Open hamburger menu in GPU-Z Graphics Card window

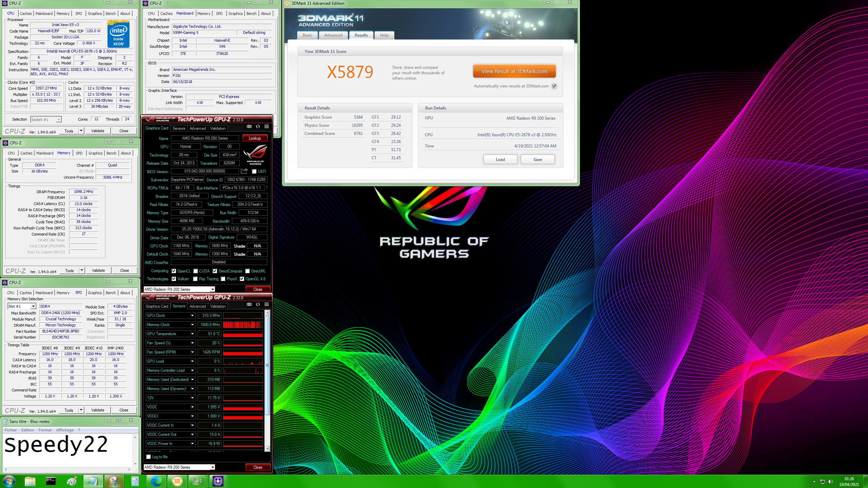click(x=267, y=126)
